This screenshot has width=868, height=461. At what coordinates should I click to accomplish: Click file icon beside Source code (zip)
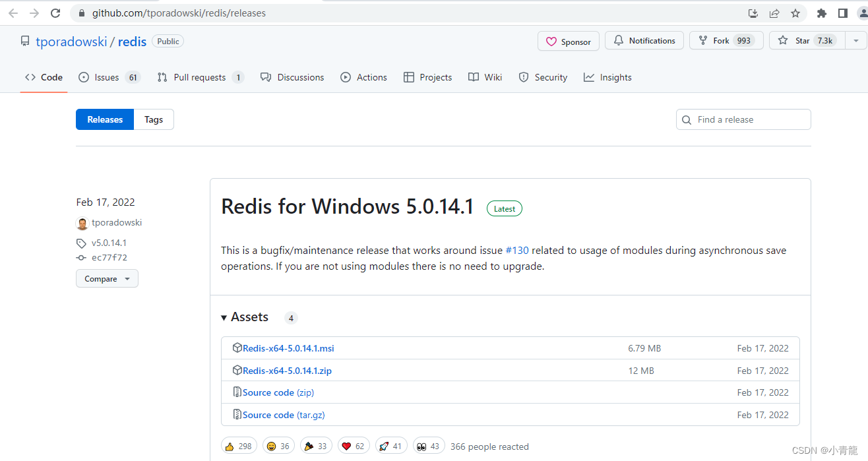pos(237,392)
